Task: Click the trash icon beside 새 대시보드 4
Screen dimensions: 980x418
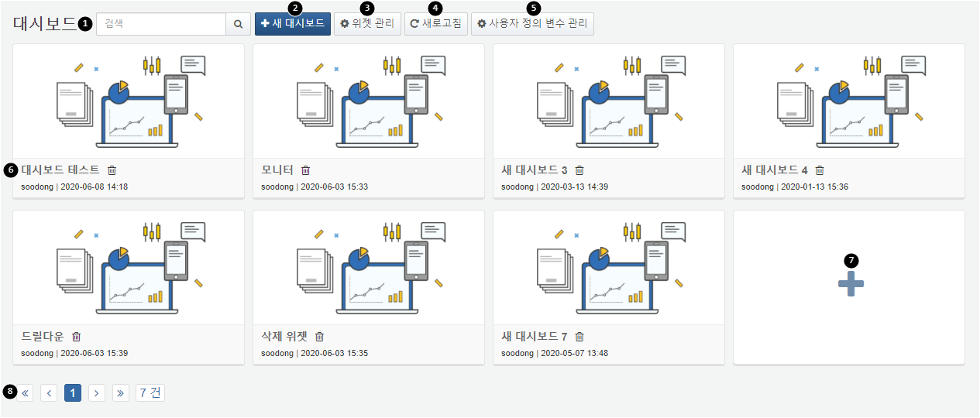Action: pos(820,170)
